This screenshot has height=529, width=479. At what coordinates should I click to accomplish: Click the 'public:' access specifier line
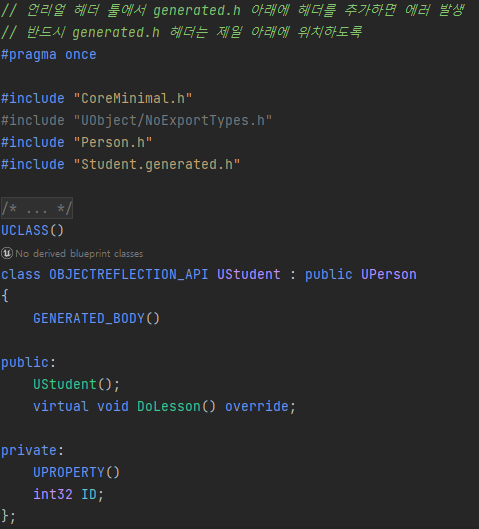(28, 362)
